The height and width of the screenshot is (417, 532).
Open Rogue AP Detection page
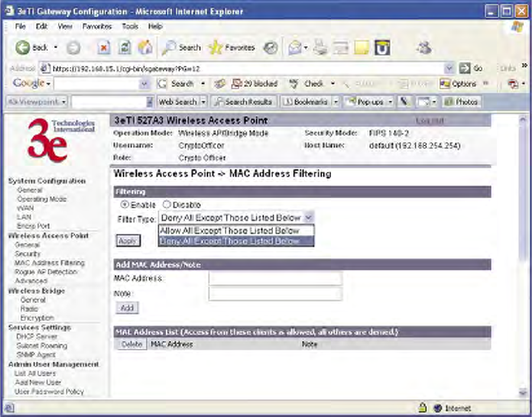[x=46, y=272]
